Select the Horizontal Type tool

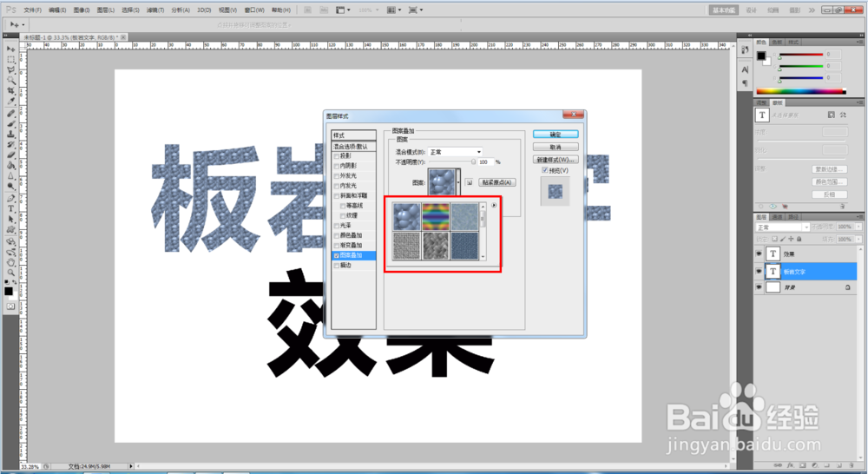coord(10,208)
